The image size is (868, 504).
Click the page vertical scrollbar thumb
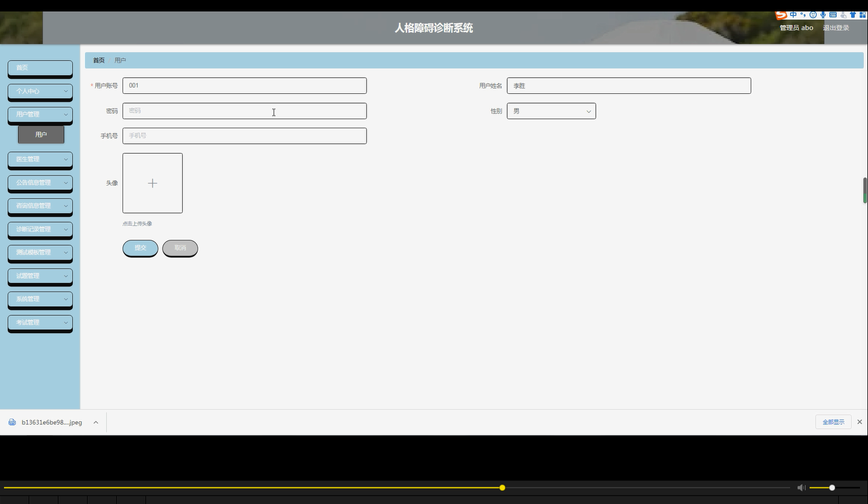[x=865, y=190]
